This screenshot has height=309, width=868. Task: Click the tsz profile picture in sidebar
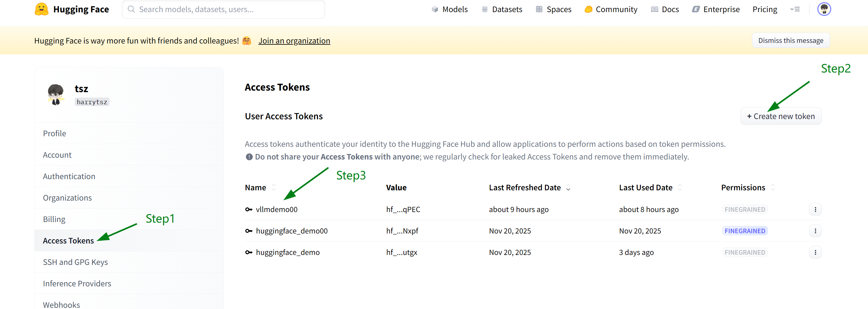pyautogui.click(x=56, y=95)
